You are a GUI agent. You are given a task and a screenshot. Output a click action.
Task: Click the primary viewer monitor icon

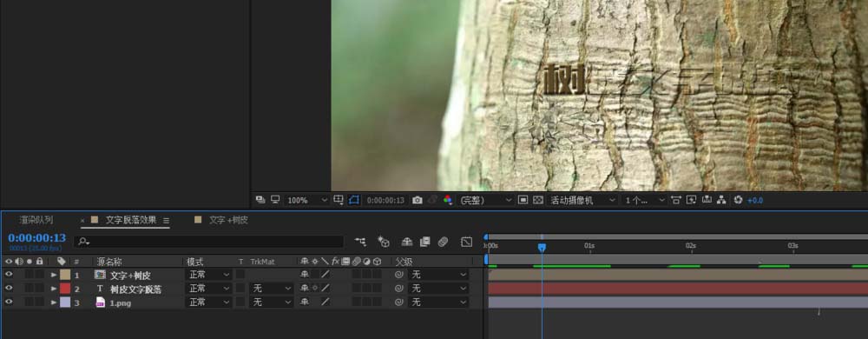click(274, 199)
